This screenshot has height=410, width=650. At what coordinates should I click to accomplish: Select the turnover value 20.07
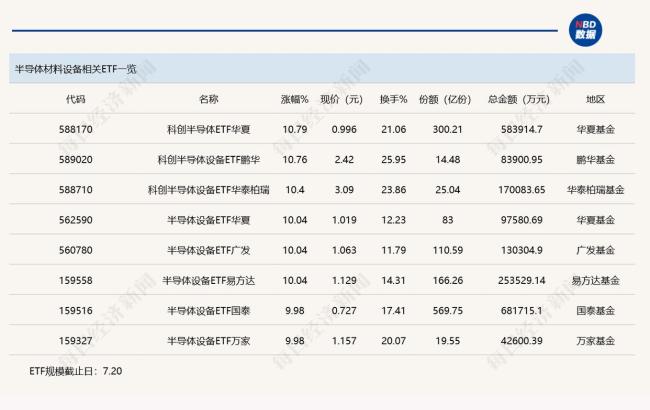pos(393,341)
